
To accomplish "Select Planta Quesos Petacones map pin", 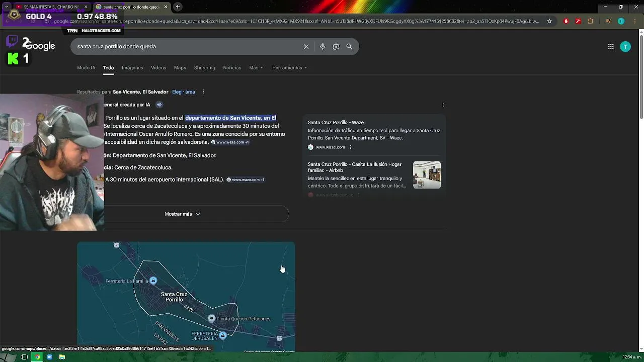I will click(x=211, y=318).
